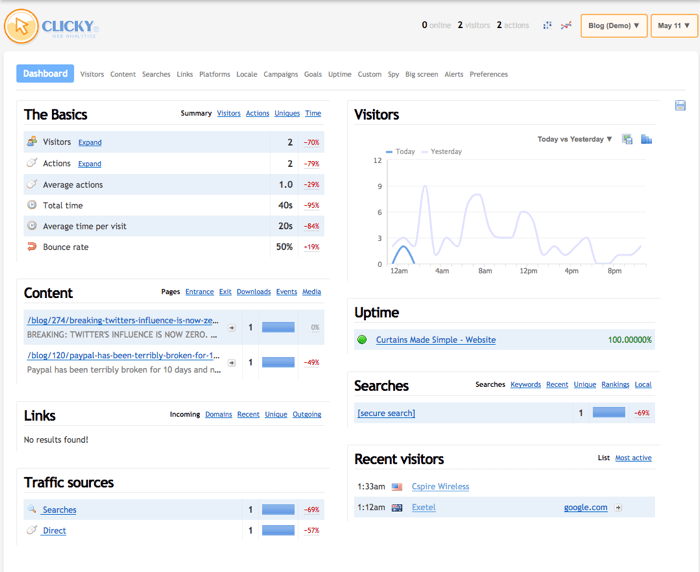Viewport: 700px width, 572px height.
Task: Show Outgoing links in Links panel
Action: [307, 414]
